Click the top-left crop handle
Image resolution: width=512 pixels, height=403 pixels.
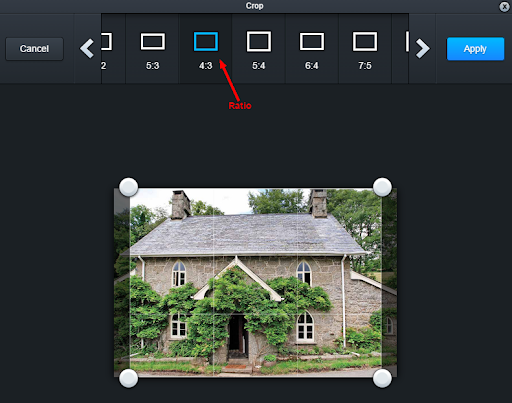tap(129, 187)
